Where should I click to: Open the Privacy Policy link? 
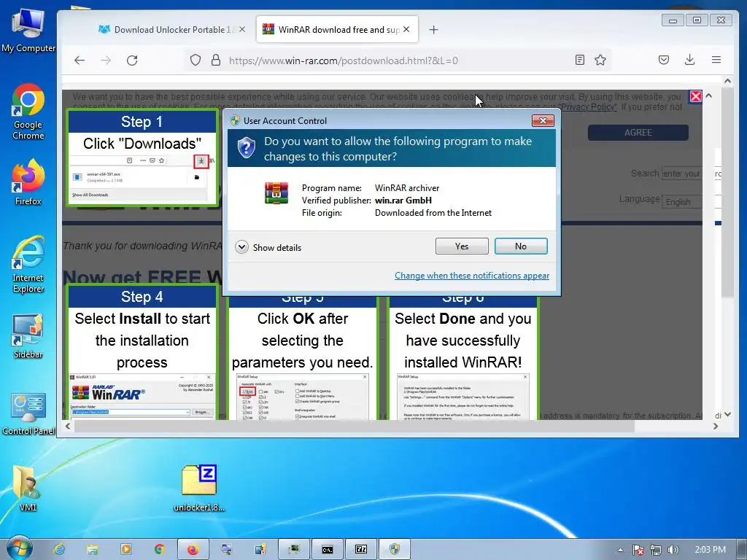589,107
